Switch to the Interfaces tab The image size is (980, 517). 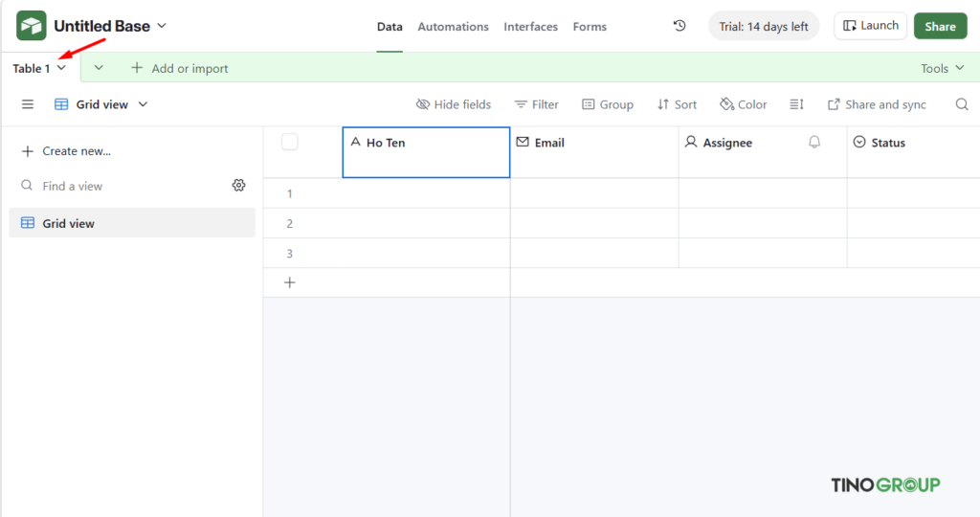click(530, 27)
